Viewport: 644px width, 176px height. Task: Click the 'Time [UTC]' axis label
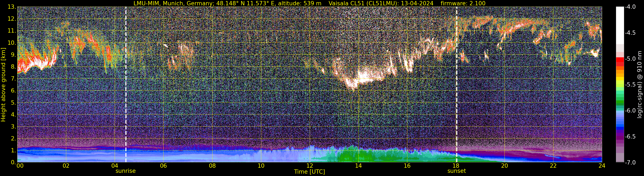point(310,172)
